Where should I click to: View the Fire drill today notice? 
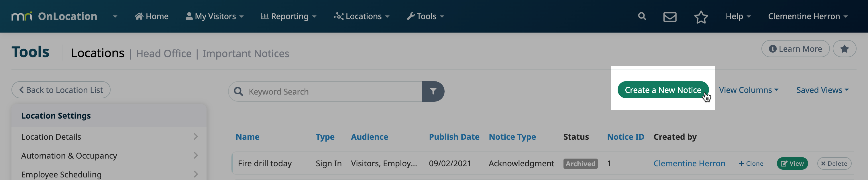792,163
